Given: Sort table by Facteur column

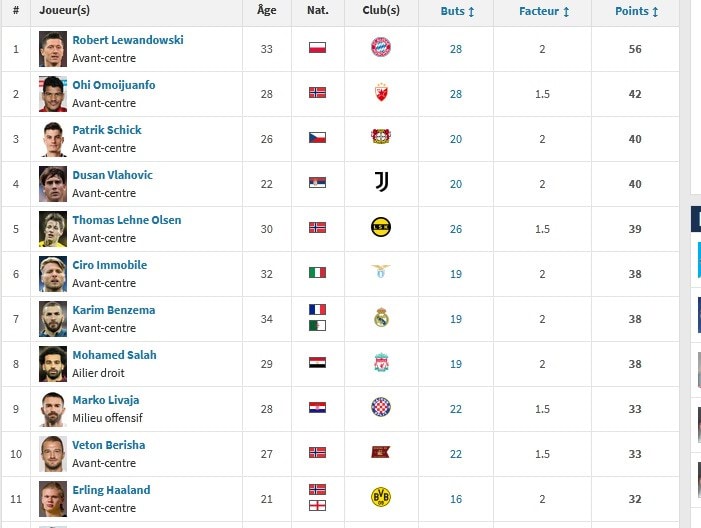Looking at the screenshot, I should point(544,12).
